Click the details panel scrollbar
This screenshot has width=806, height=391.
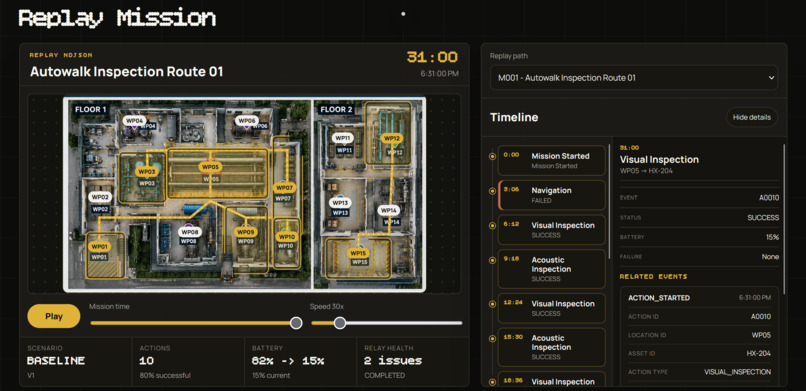click(x=784, y=219)
